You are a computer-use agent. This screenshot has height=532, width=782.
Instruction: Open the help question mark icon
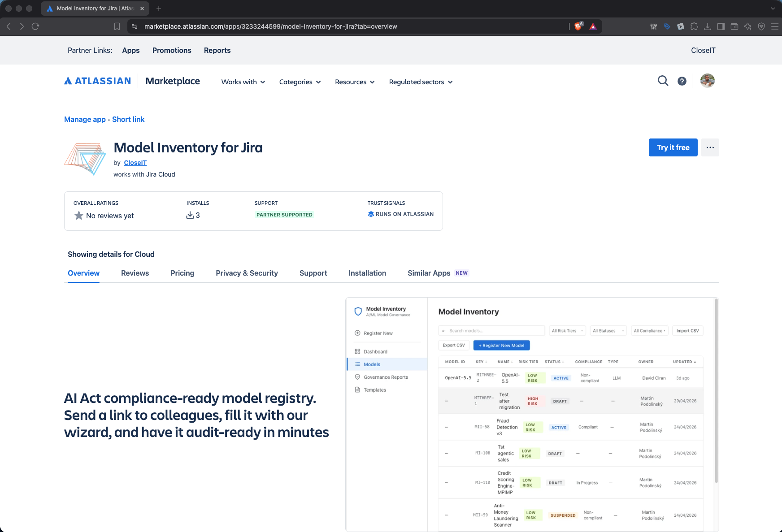click(x=682, y=81)
